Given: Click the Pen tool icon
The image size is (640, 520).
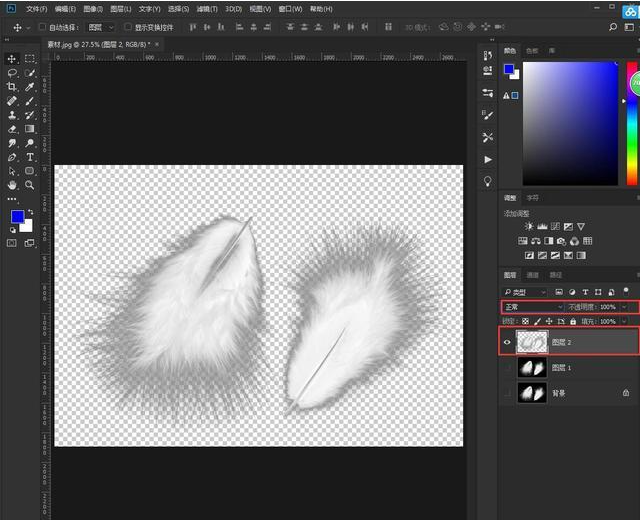Looking at the screenshot, I should (12, 157).
